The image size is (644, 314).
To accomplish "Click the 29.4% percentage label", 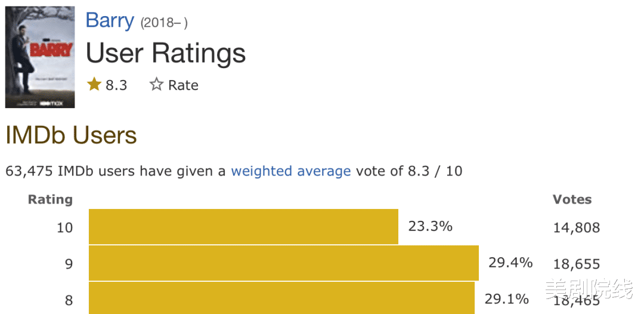I will 510,262.
